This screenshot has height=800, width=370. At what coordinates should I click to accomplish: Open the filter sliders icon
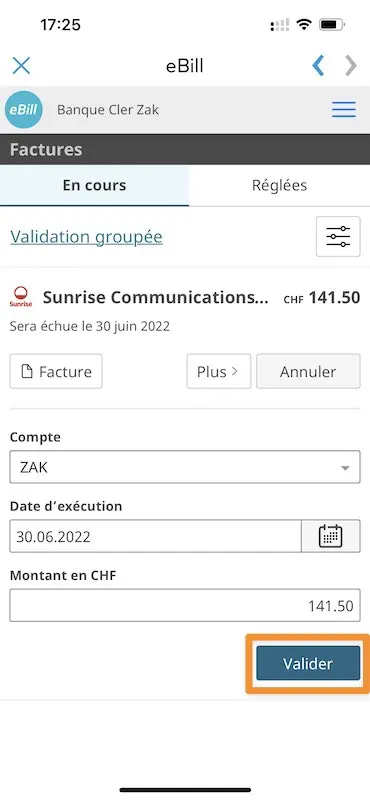point(338,236)
